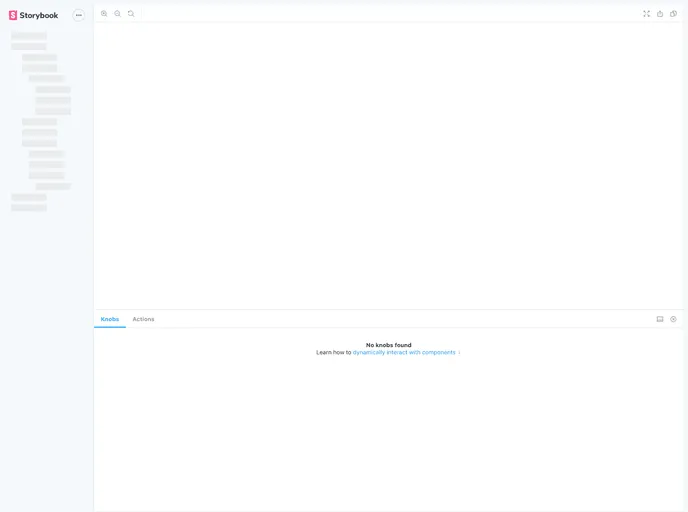Click the Storybook logo
This screenshot has height=512, width=688.
(x=13, y=15)
